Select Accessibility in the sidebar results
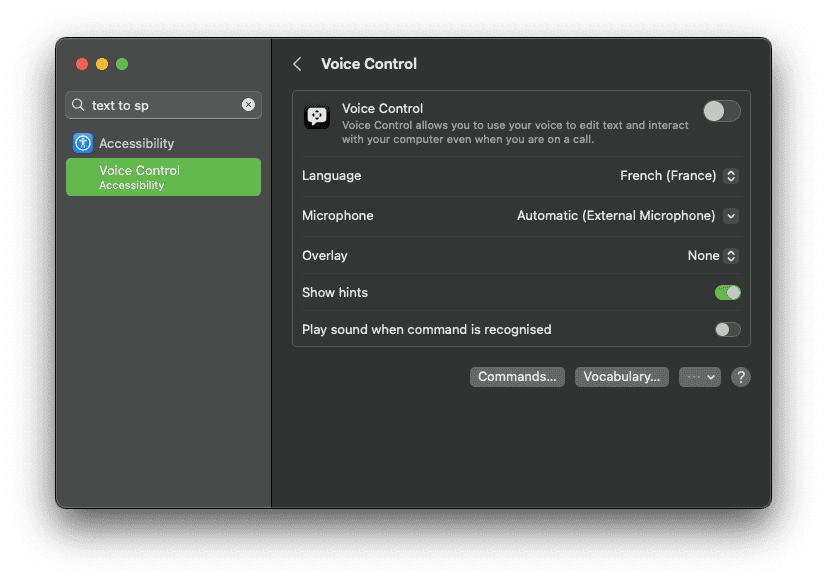 click(x=164, y=143)
